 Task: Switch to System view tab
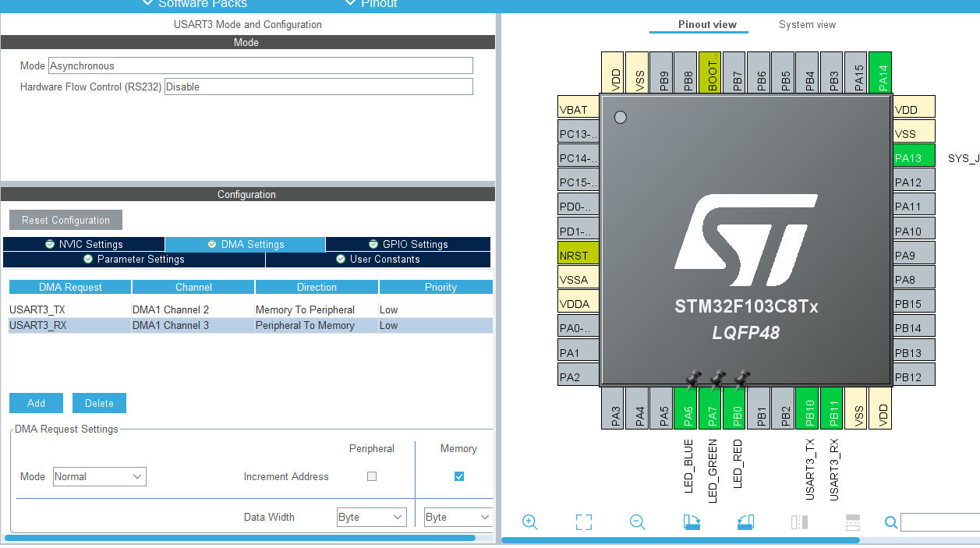coord(807,25)
